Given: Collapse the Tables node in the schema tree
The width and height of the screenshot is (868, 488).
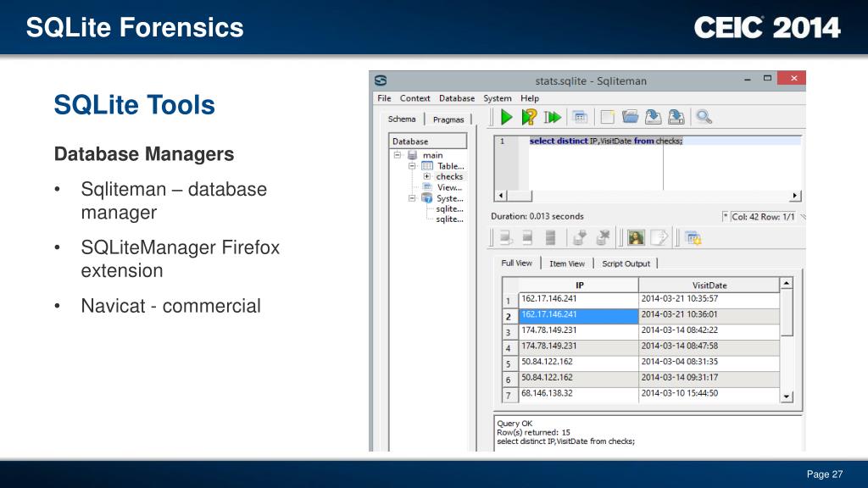Looking at the screenshot, I should point(412,166).
